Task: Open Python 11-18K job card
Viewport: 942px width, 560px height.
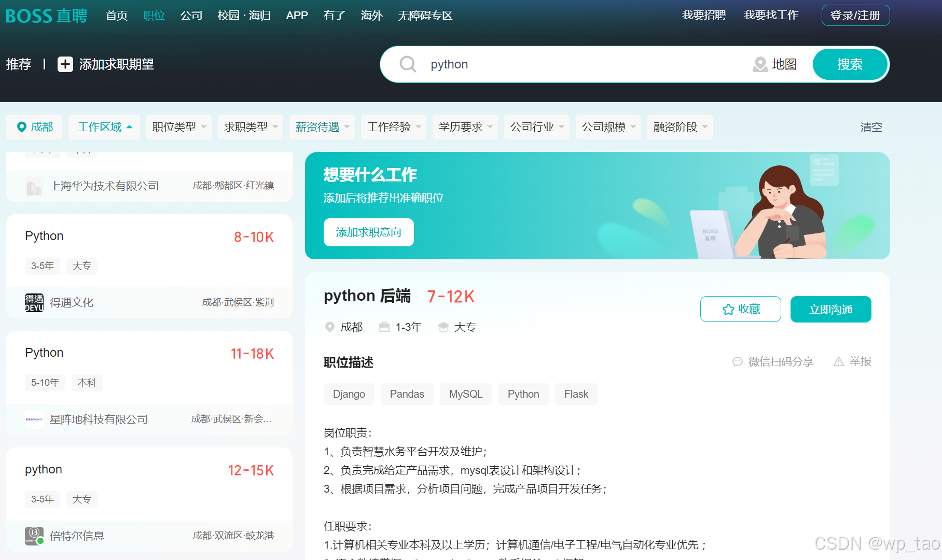Action: 149,383
